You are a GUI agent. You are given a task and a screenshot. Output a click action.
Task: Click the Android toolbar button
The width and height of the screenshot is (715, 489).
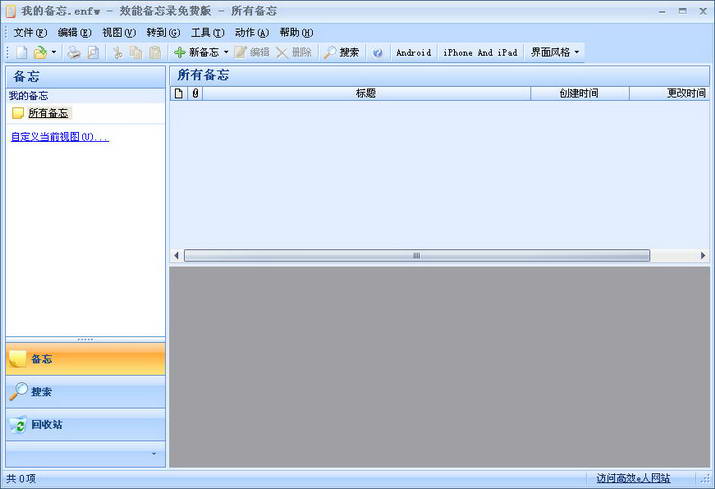[414, 53]
